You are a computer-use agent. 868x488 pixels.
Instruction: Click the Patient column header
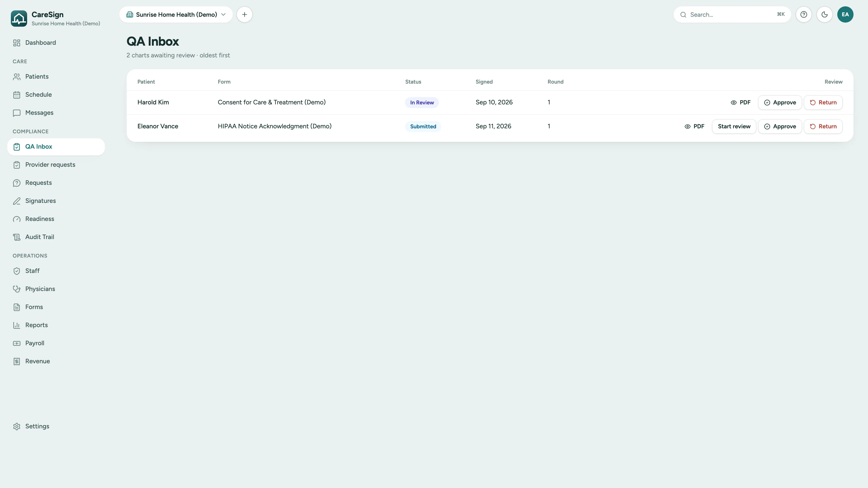[x=146, y=82]
